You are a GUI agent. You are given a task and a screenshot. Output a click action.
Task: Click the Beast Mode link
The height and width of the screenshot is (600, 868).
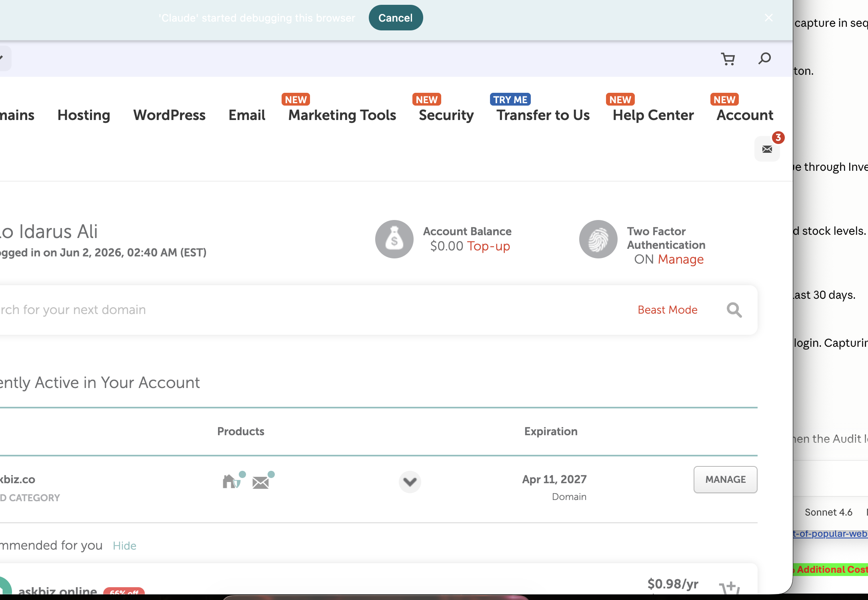[x=668, y=310]
